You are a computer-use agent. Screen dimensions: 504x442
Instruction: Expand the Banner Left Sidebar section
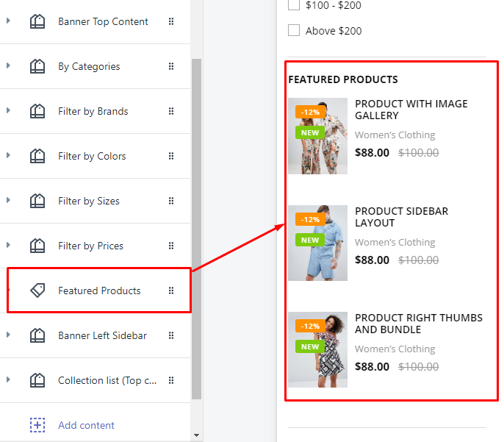[x=8, y=335]
